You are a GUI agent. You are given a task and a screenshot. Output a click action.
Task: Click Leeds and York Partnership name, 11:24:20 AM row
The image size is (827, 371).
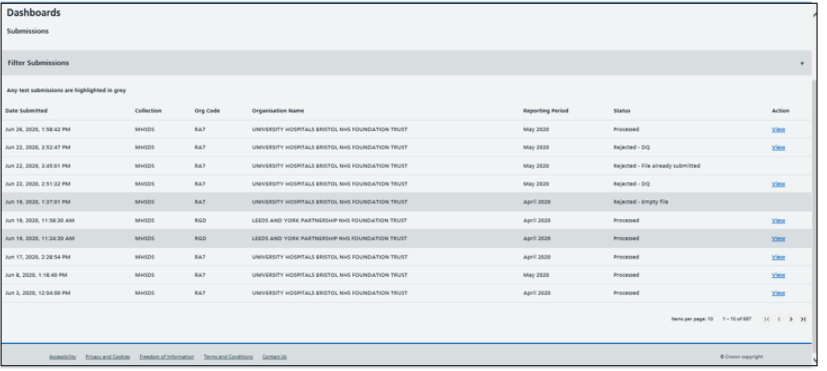coord(329,238)
